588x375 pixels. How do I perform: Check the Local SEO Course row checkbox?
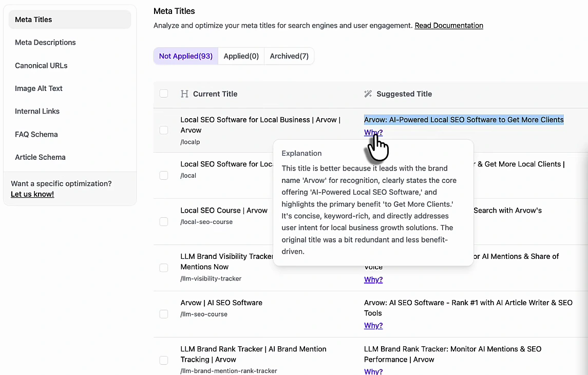[164, 221]
